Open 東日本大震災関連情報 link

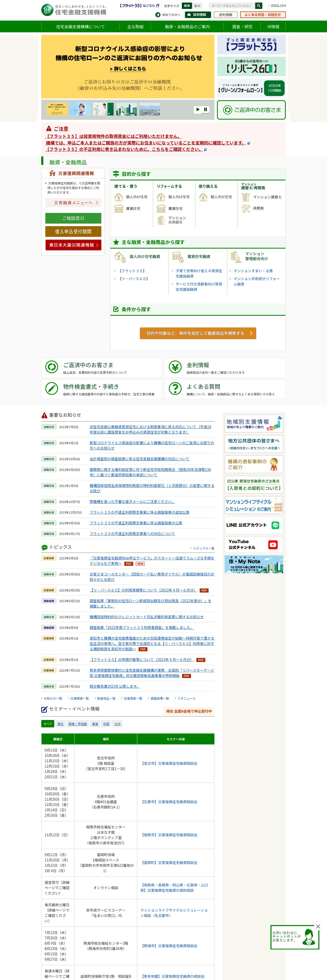[x=73, y=245]
